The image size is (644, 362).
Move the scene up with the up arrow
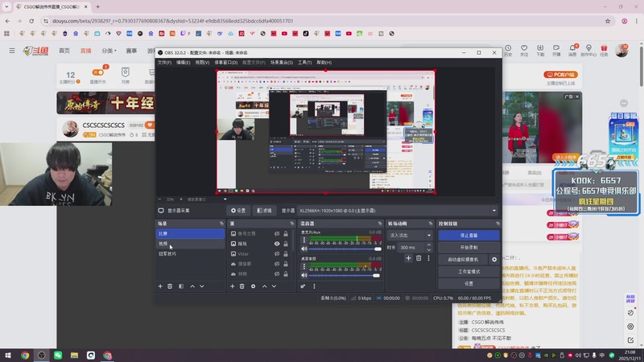click(192, 286)
